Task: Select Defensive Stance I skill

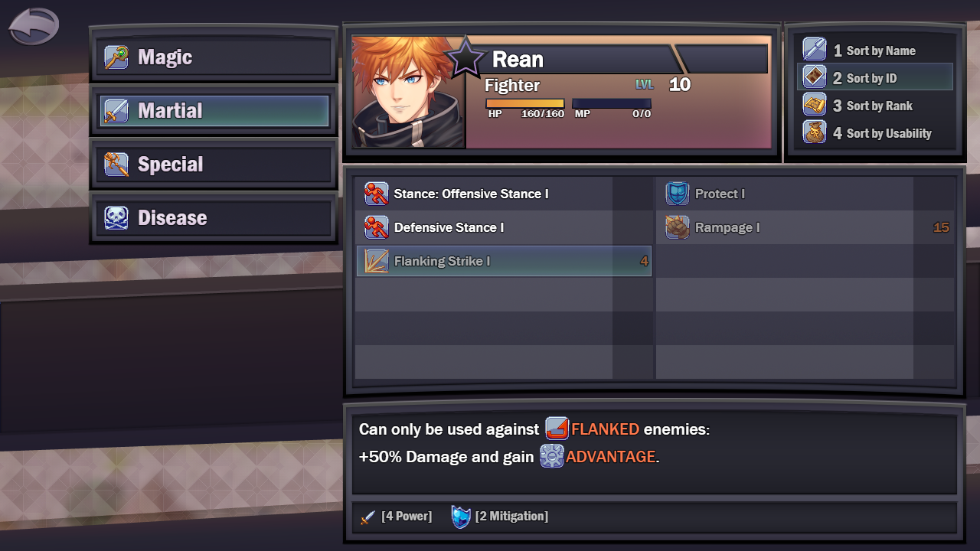Action: 504,227
